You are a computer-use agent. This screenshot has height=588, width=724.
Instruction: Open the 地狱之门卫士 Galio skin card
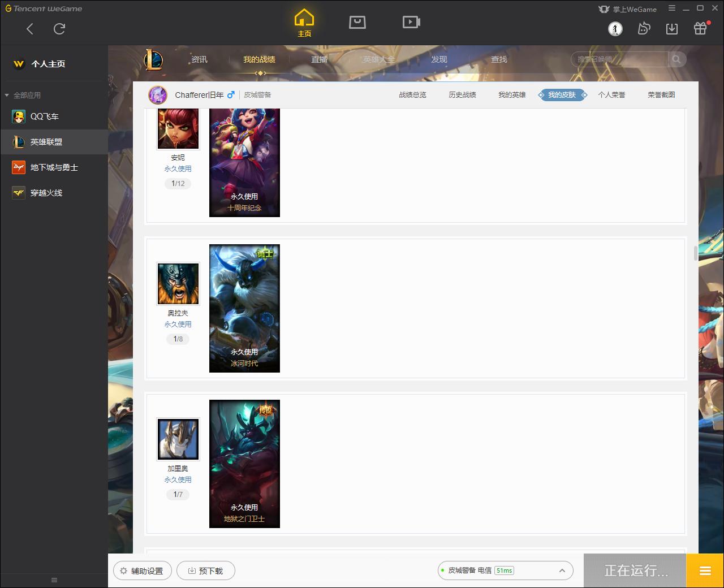coord(244,464)
